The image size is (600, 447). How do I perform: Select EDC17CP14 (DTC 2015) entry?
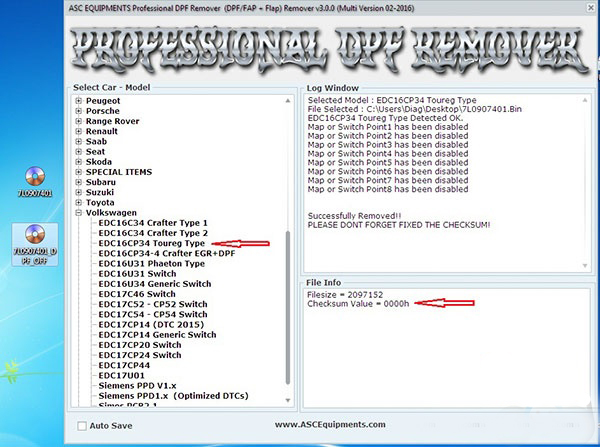[151, 325]
